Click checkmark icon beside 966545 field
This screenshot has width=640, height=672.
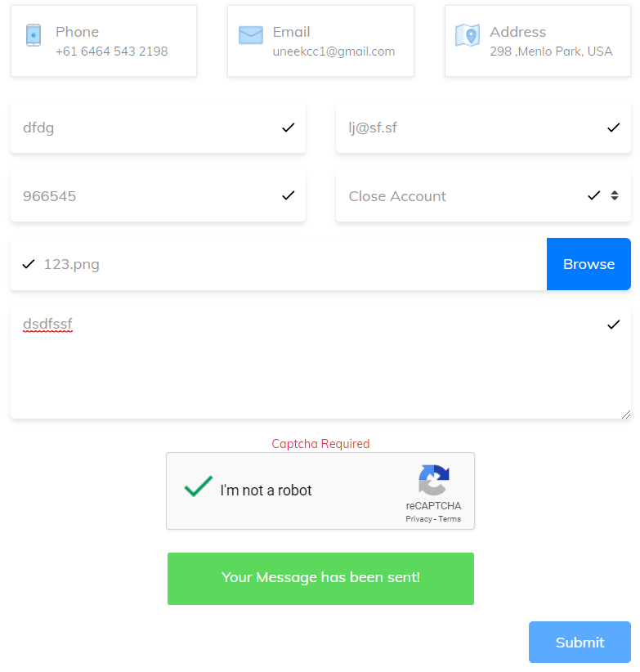(x=288, y=195)
